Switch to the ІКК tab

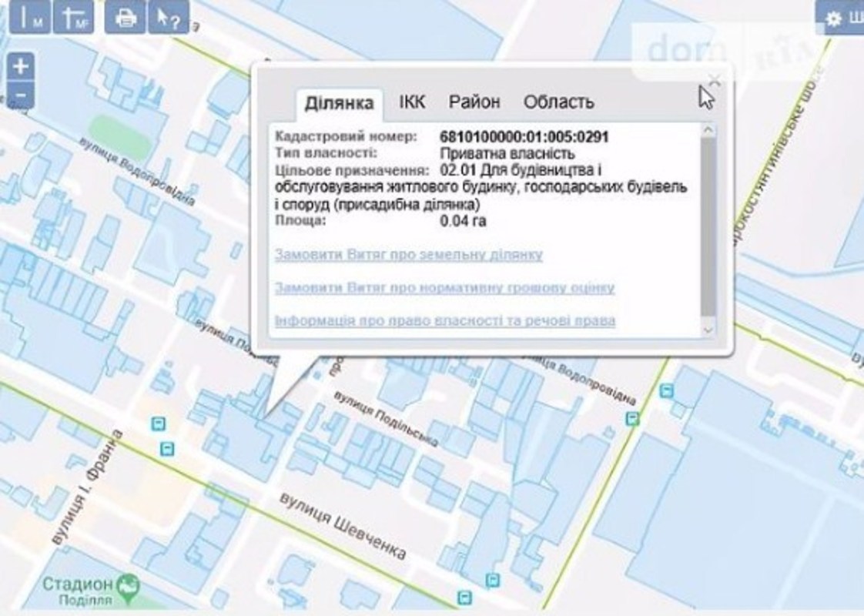point(412,102)
